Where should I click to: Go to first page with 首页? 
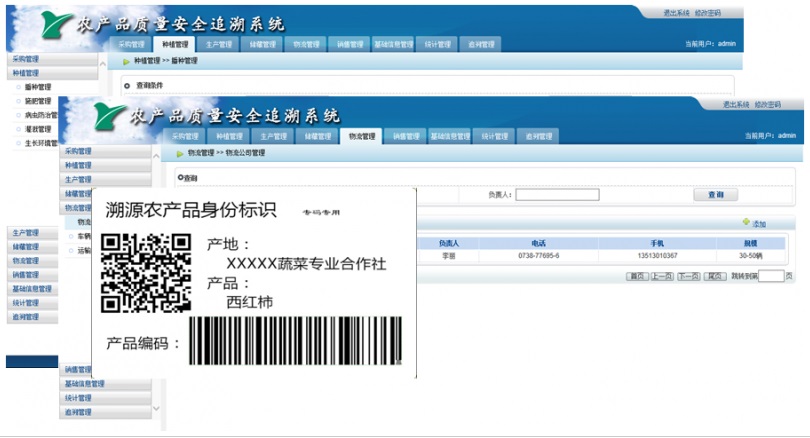pos(637,276)
